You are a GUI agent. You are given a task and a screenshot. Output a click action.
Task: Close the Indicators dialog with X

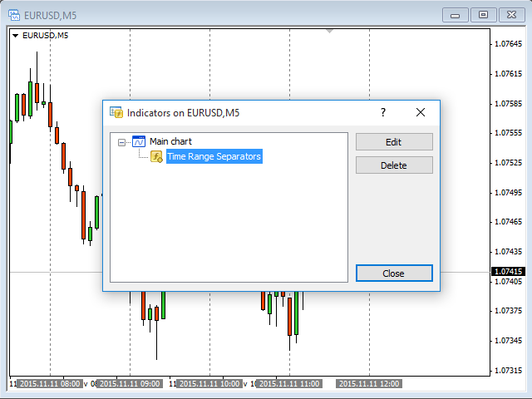[421, 112]
